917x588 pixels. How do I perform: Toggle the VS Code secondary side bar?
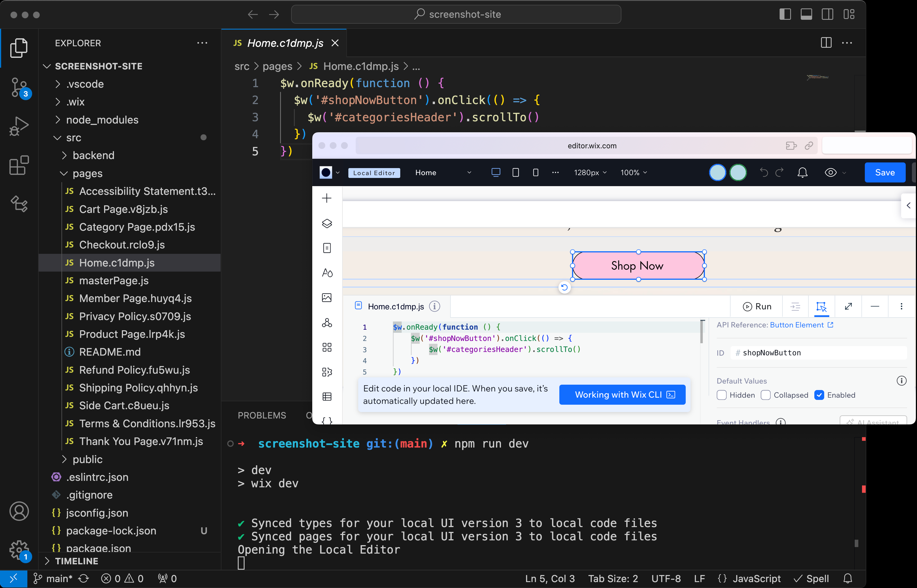click(x=828, y=14)
